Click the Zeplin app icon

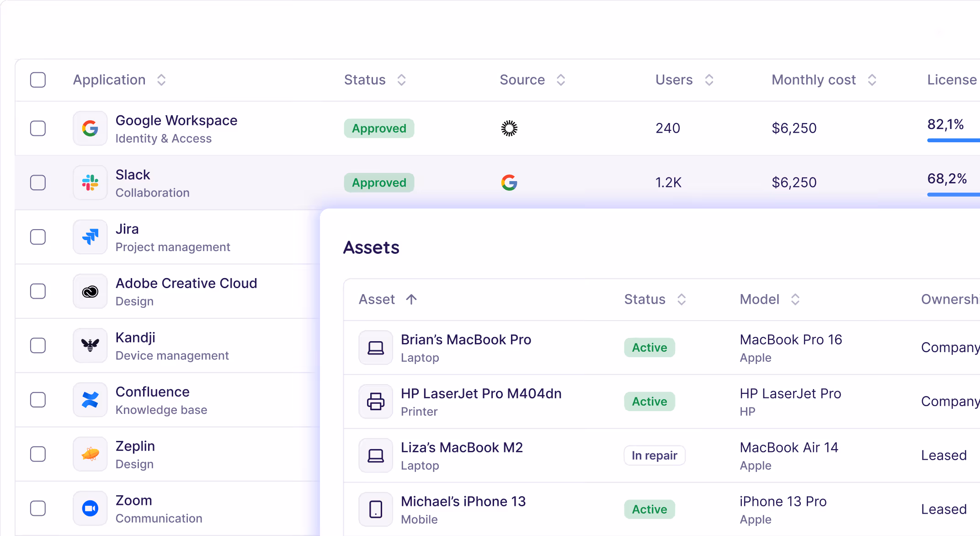90,454
